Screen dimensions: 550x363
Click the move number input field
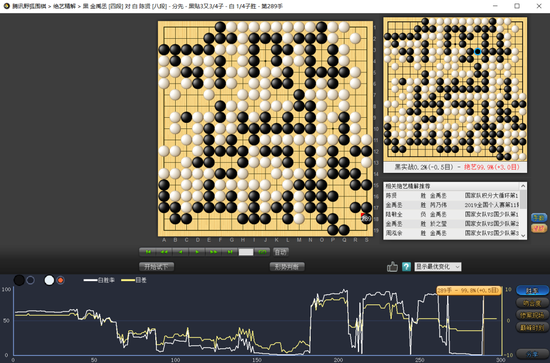pyautogui.click(x=246, y=252)
